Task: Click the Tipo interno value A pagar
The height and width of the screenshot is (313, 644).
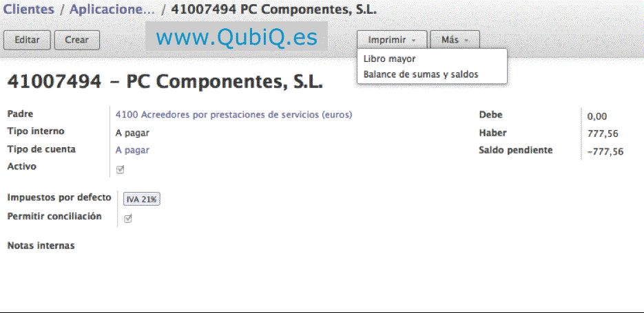Action: pyautogui.click(x=132, y=133)
